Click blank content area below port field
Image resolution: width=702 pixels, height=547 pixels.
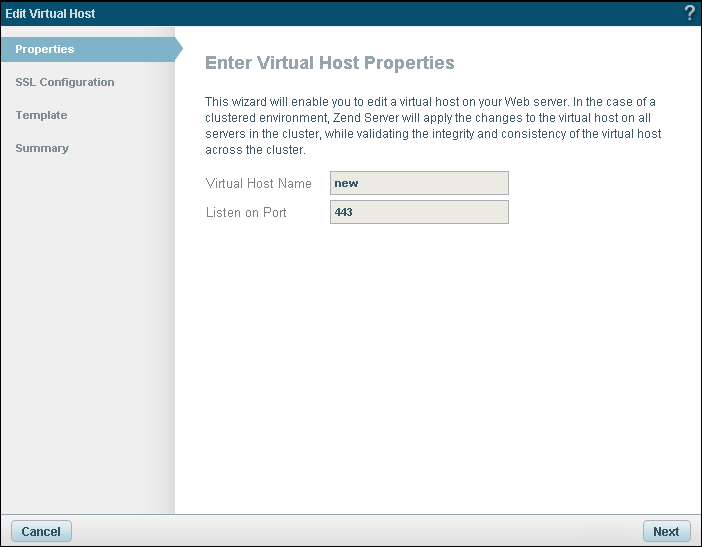tap(437, 360)
